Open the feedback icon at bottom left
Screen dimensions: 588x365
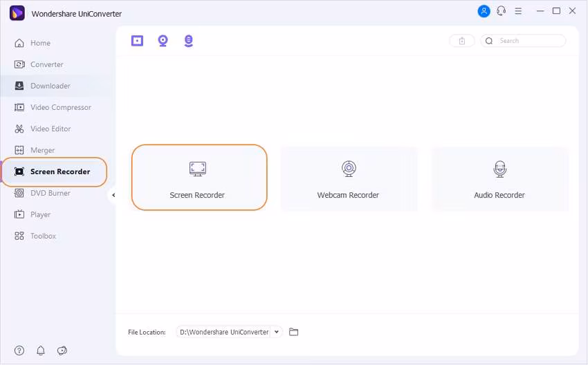click(62, 350)
